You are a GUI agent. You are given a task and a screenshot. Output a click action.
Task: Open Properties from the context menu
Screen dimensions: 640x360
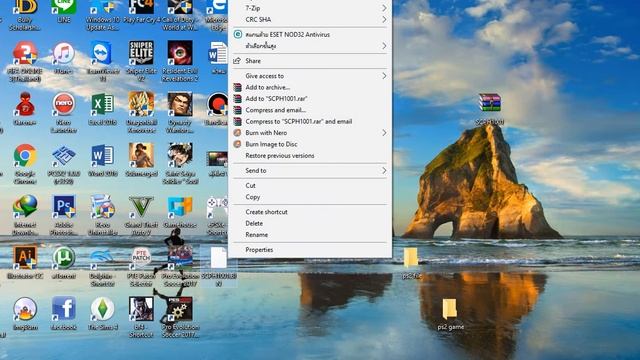tap(310, 250)
